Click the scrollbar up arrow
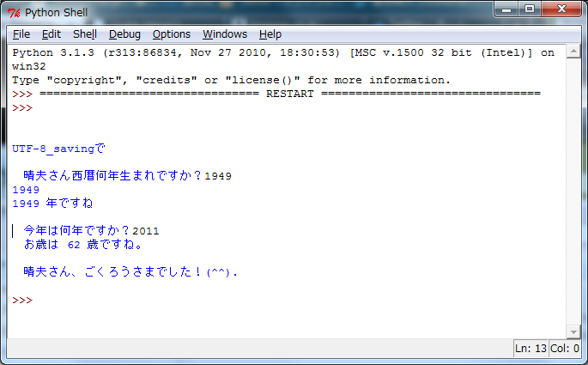The height and width of the screenshot is (365, 588). pos(573,51)
